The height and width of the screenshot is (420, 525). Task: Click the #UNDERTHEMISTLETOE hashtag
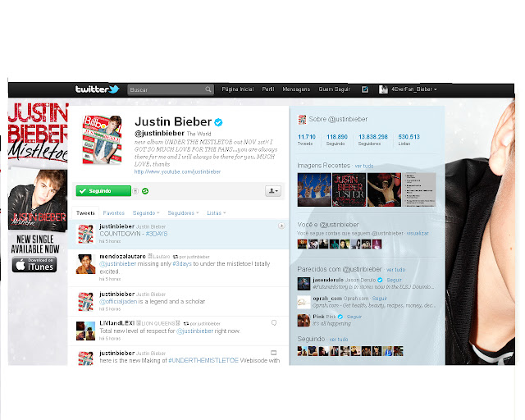203,360
